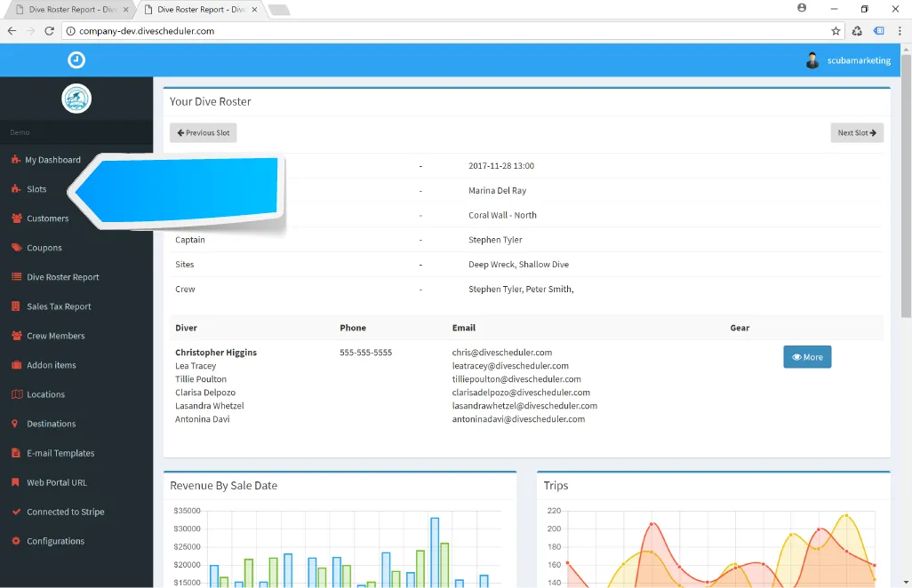Go forward using browser forward arrow
912x588 pixels.
click(x=31, y=31)
